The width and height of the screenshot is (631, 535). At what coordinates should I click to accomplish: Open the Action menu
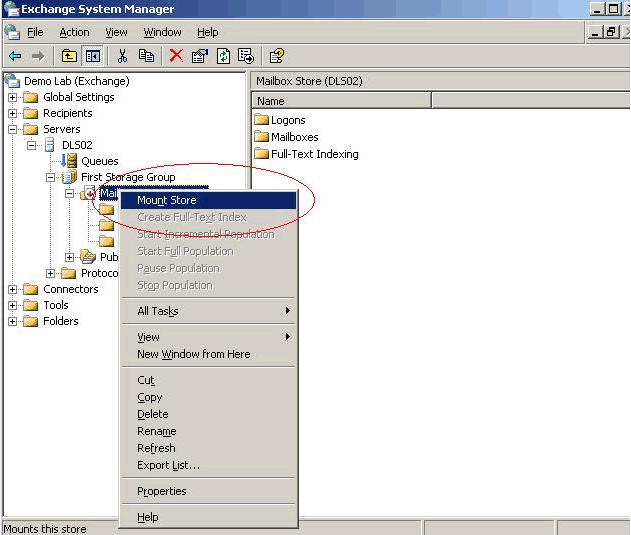74,32
